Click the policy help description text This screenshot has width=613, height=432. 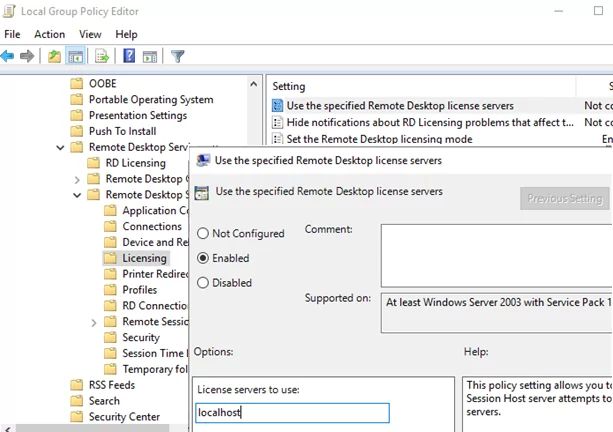click(x=539, y=398)
